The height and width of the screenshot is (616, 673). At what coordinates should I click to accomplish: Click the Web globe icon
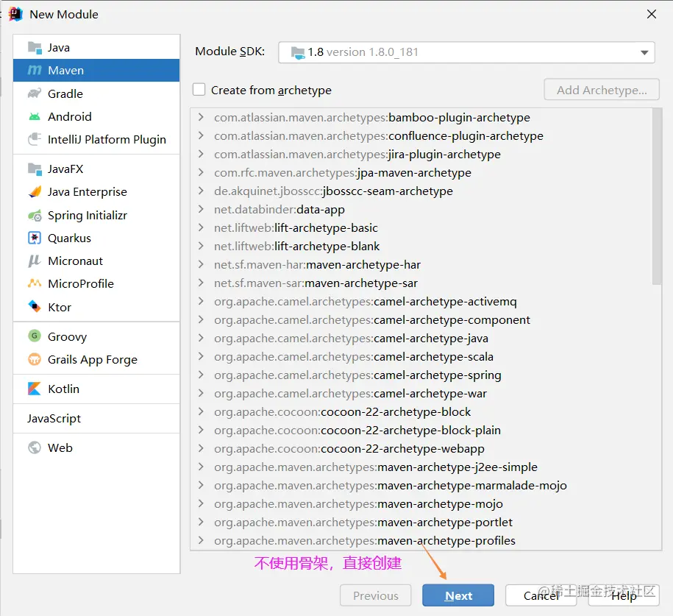click(x=35, y=447)
